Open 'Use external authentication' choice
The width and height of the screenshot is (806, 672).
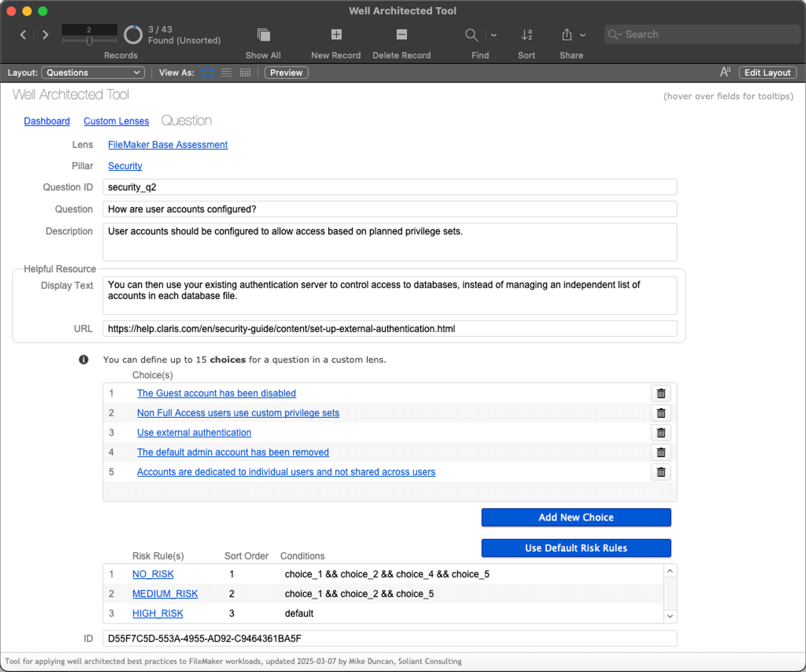click(194, 432)
